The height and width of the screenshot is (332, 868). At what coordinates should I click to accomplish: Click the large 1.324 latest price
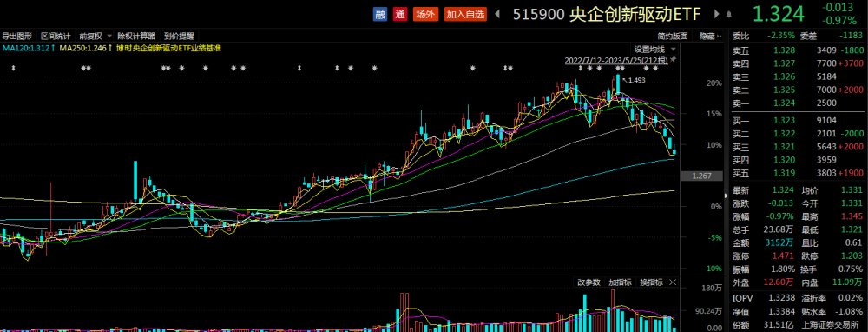pyautogui.click(x=779, y=15)
